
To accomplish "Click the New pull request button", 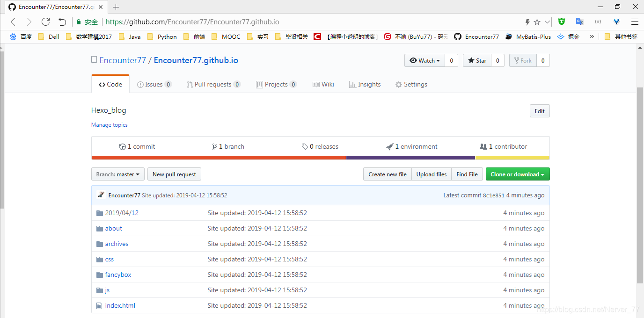I will click(x=174, y=174).
